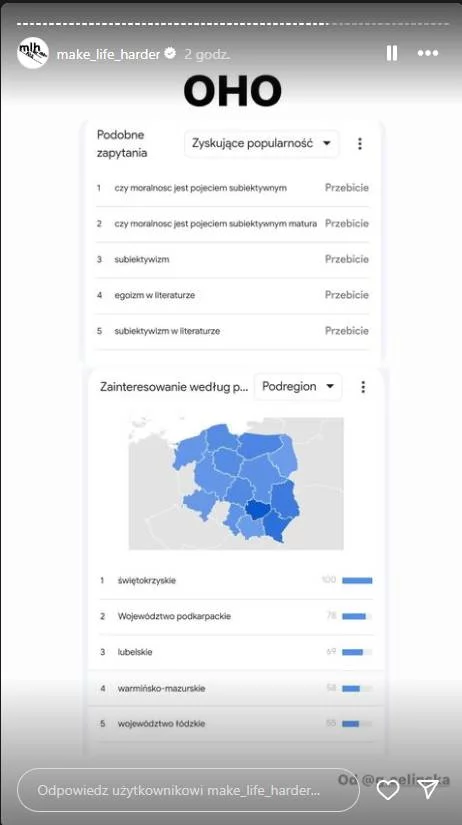Image resolution: width=462 pixels, height=825 pixels.
Task: Click the darkest region on Poland map
Action: point(258,509)
